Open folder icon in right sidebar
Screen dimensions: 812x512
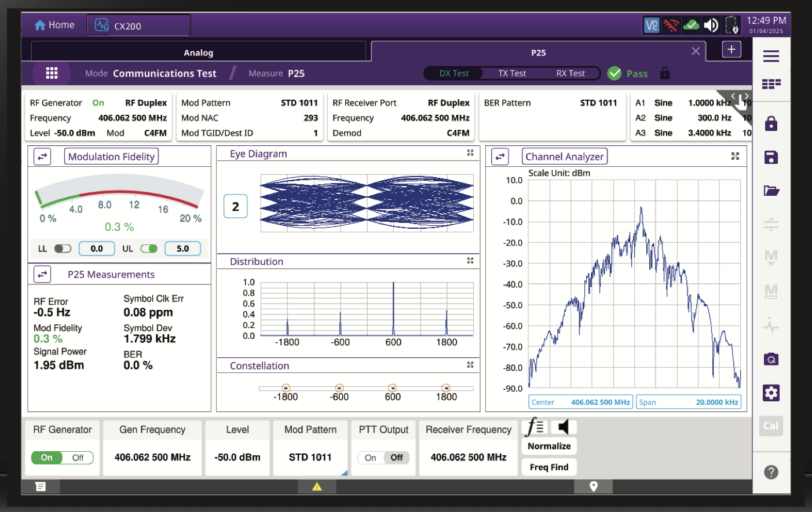[x=771, y=191]
